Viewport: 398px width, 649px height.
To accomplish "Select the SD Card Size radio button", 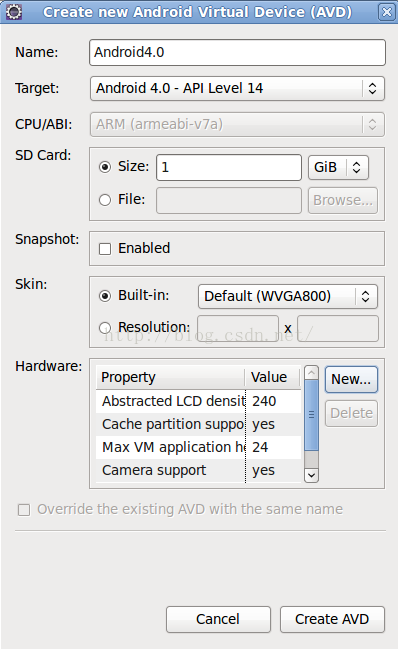I will pos(105,167).
